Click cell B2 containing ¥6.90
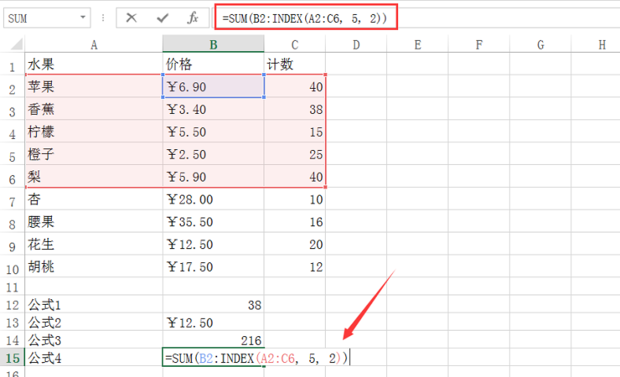This screenshot has width=620, height=377. [x=213, y=86]
